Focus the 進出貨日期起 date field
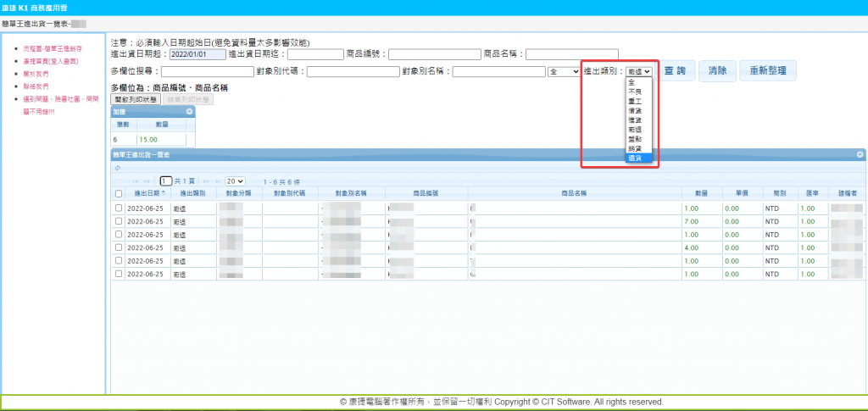The image size is (868, 411). [198, 54]
